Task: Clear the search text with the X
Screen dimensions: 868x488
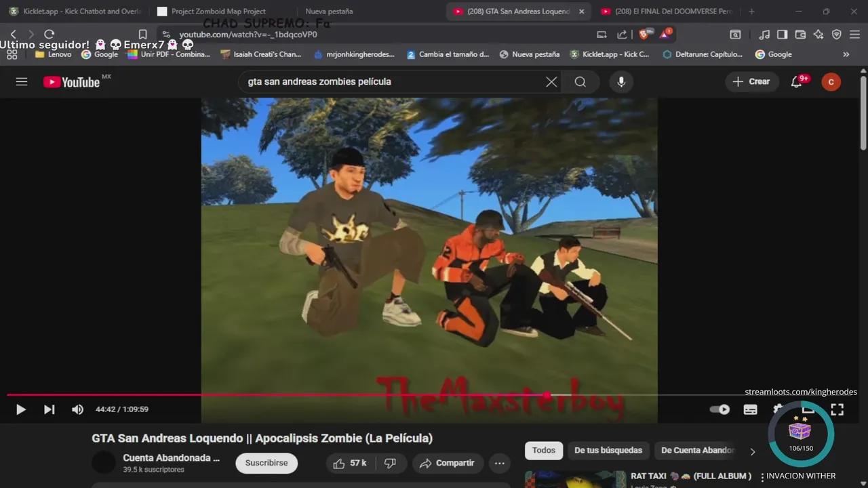Action: pyautogui.click(x=551, y=82)
